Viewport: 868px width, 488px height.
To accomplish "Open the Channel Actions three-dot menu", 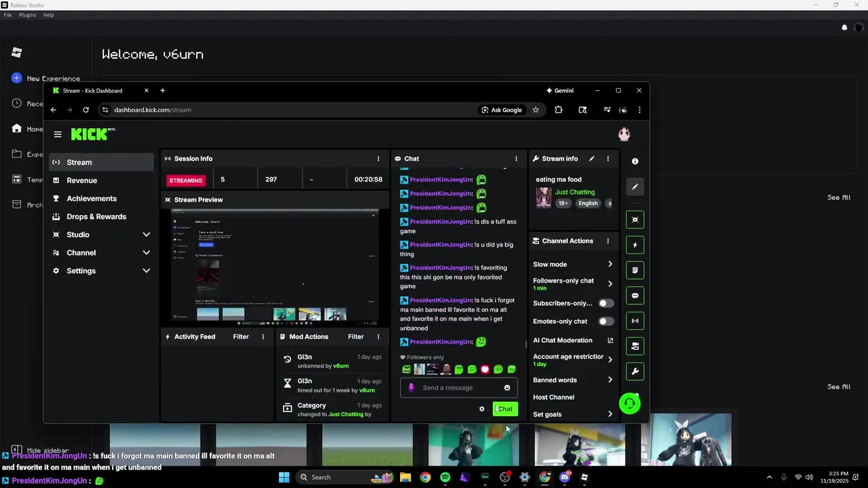I will pyautogui.click(x=608, y=241).
